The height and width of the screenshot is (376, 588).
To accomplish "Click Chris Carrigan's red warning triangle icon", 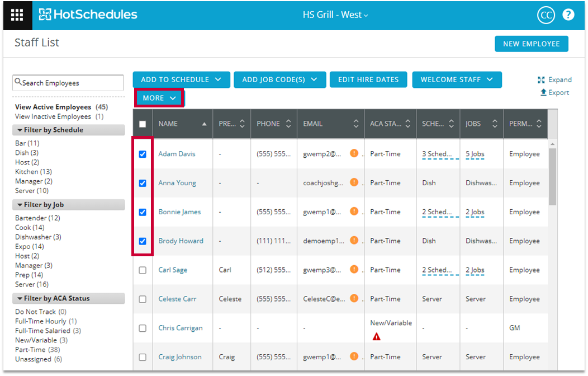I will coord(377,337).
